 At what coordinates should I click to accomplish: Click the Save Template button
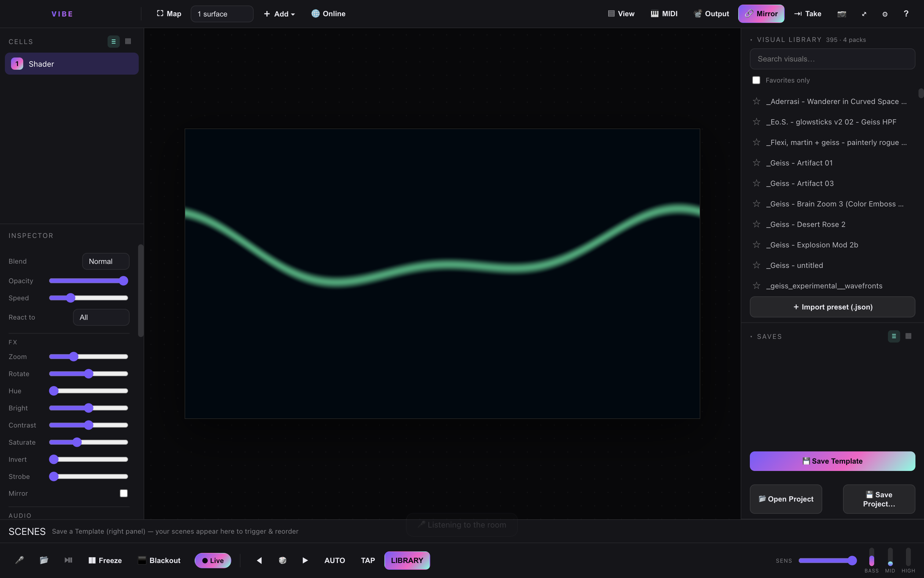tap(832, 461)
